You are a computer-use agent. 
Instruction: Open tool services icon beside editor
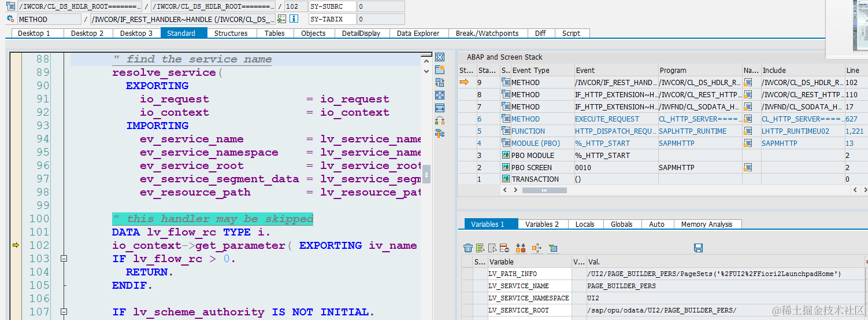click(440, 133)
